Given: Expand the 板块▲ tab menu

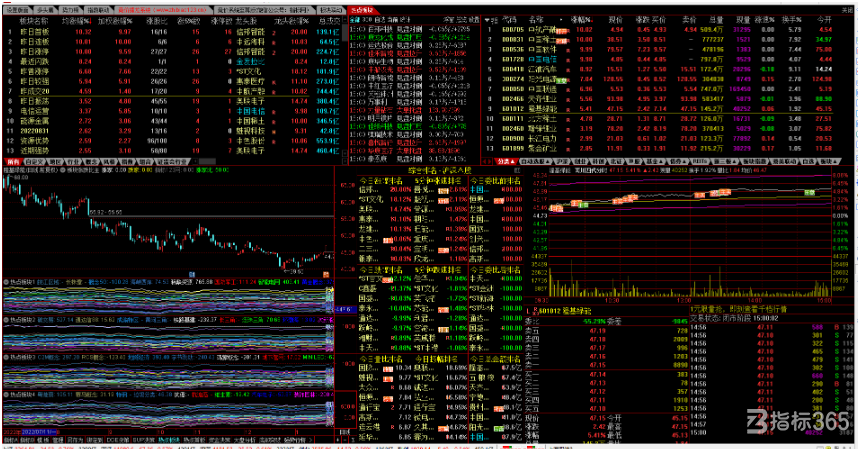Looking at the screenshot, I should click(x=831, y=162).
